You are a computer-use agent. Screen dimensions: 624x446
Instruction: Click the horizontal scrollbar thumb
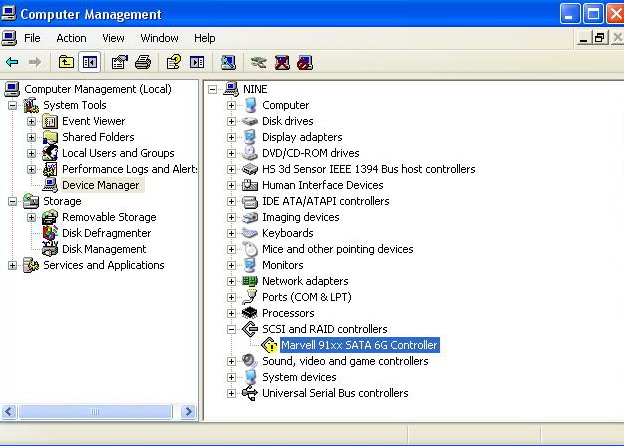tap(95, 411)
